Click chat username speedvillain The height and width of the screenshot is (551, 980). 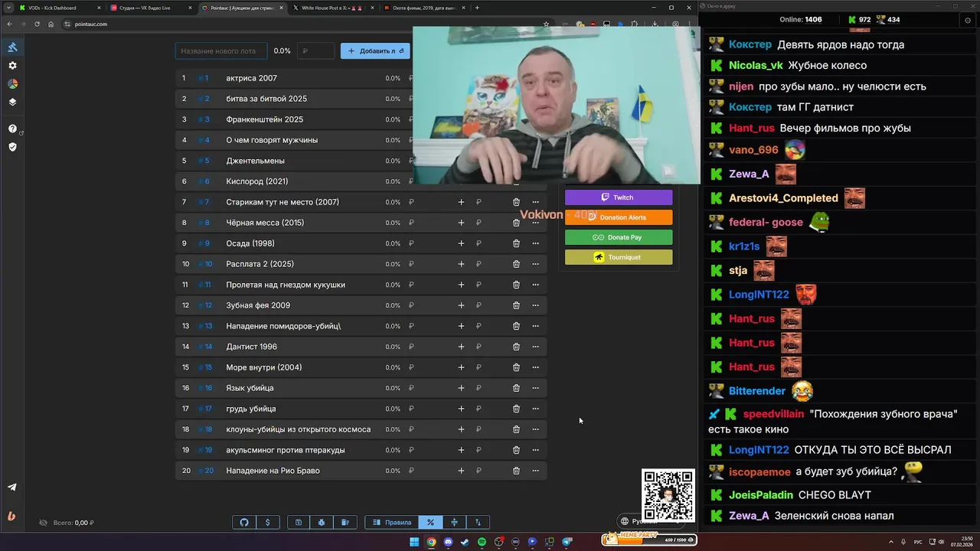click(x=773, y=414)
